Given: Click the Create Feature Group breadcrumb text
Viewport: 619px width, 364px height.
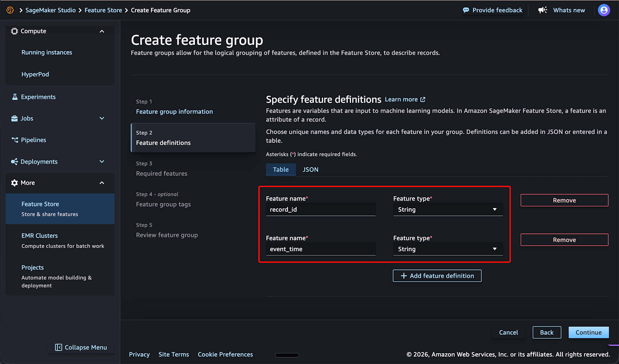Looking at the screenshot, I should (161, 10).
